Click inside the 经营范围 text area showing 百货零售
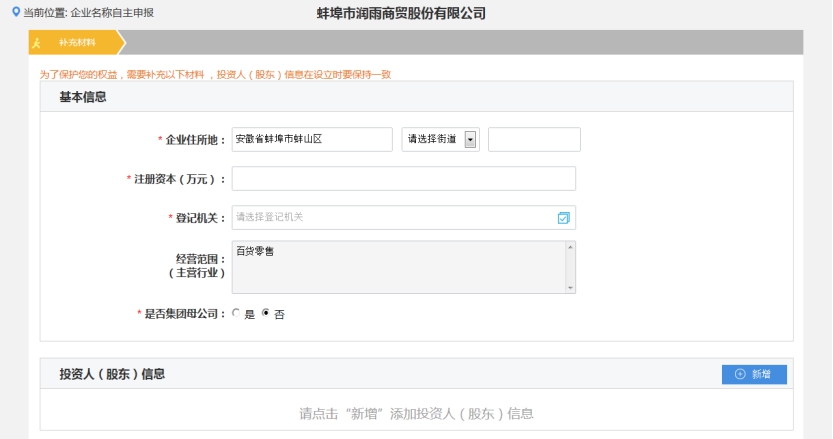The width and height of the screenshot is (833, 439). [x=397, y=267]
